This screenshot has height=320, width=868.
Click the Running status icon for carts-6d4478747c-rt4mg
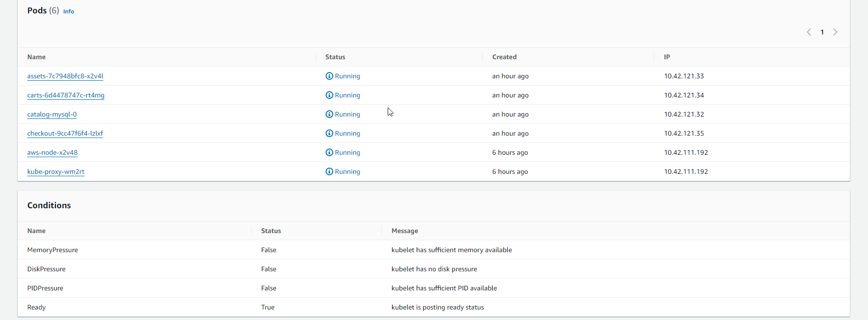(329, 95)
